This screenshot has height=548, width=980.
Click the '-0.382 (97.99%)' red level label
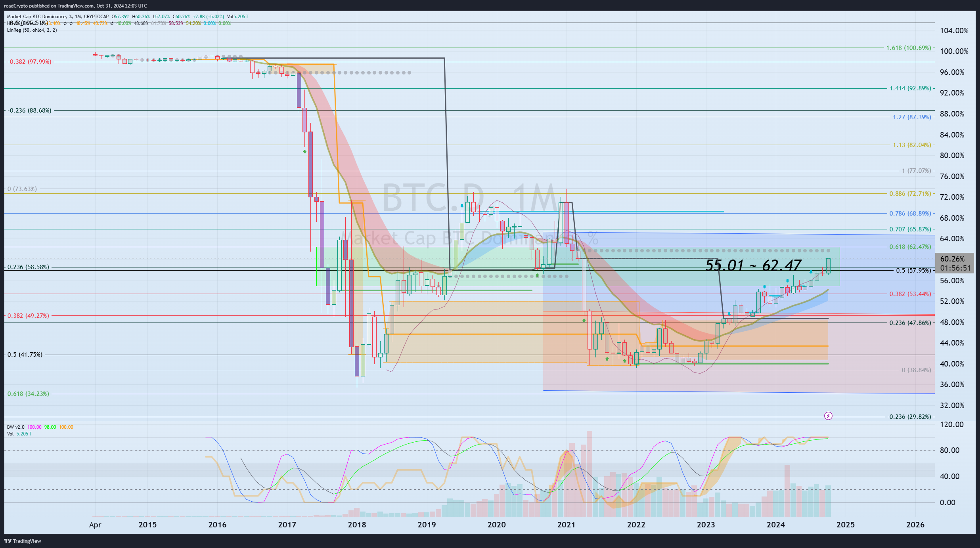(x=30, y=62)
